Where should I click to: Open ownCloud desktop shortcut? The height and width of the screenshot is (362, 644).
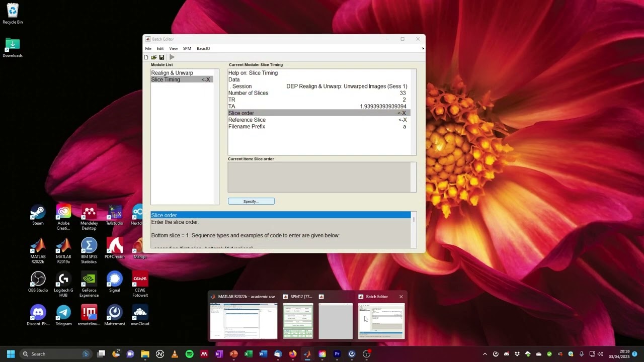pos(140,316)
